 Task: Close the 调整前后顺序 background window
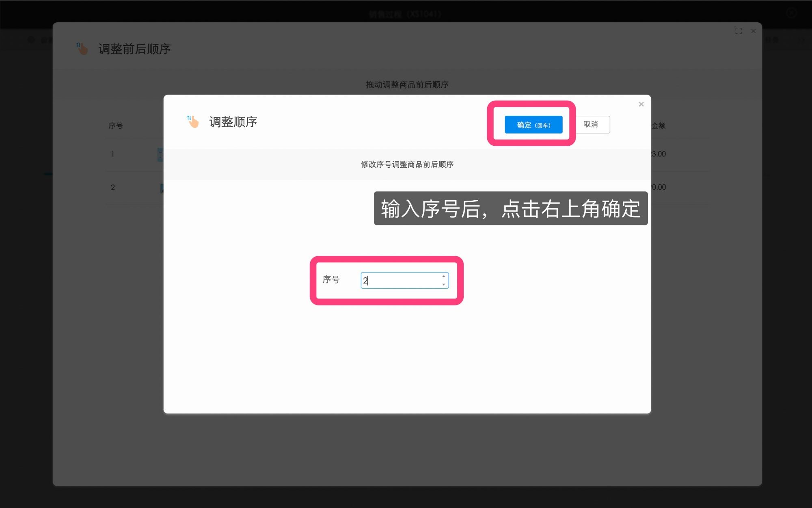754,31
